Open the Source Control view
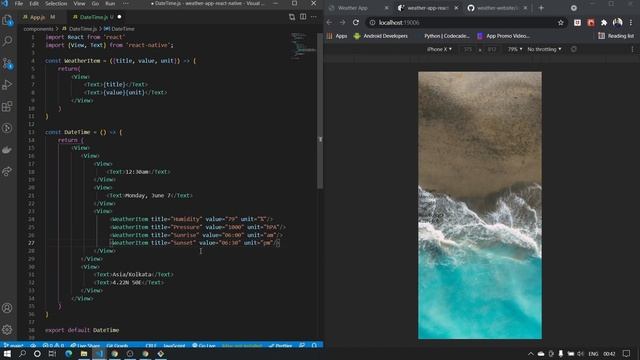The image size is (640, 360). (x=7, y=63)
